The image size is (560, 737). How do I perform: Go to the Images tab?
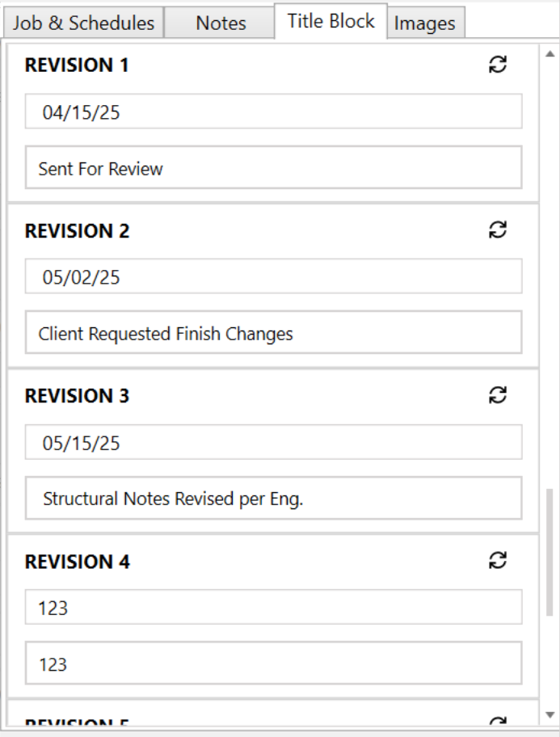tap(425, 23)
